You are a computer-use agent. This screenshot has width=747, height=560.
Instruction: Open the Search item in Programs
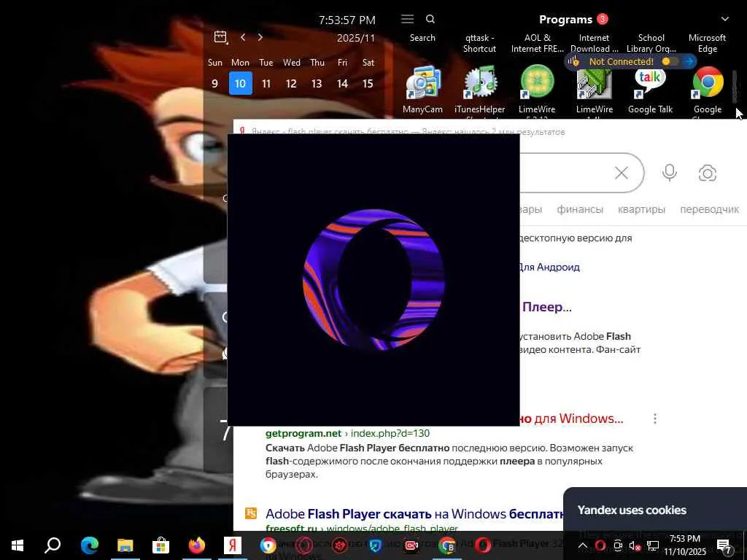[x=422, y=38]
